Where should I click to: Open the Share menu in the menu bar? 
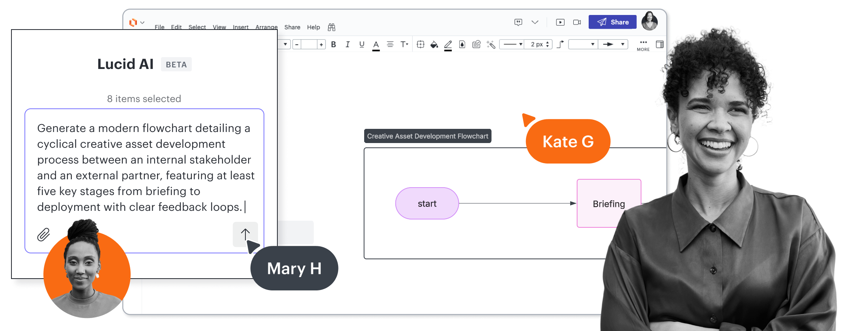(x=292, y=27)
